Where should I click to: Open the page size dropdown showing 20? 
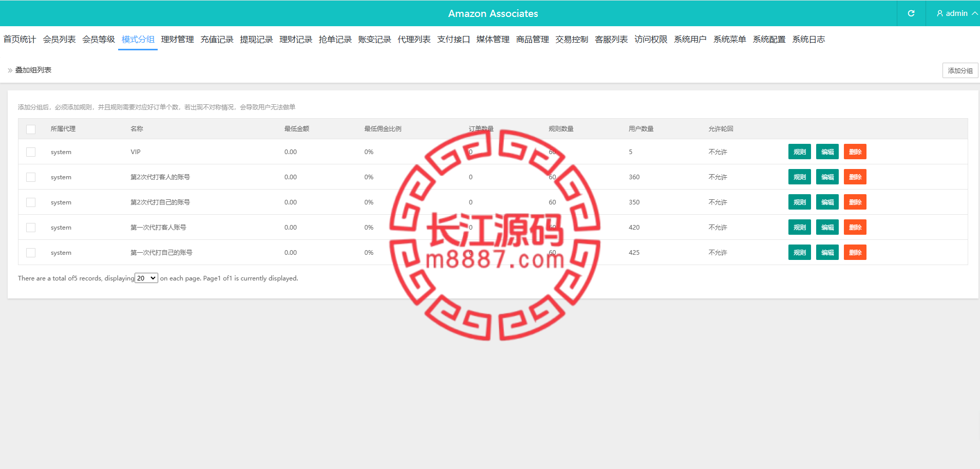coord(146,278)
